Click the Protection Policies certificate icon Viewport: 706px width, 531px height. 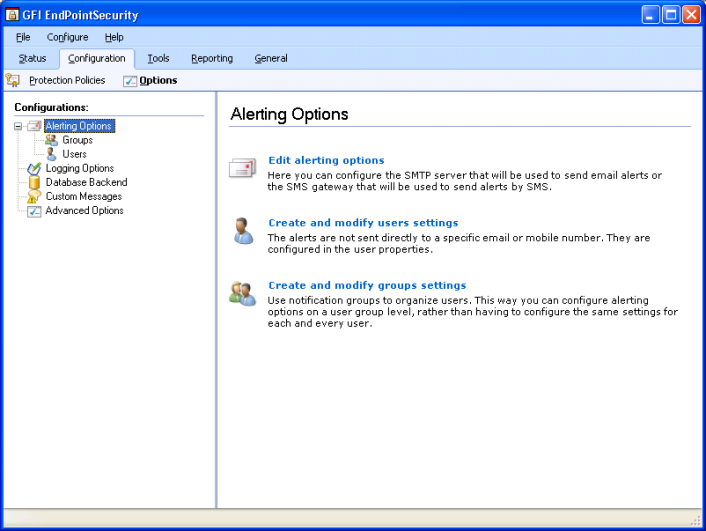tap(13, 80)
